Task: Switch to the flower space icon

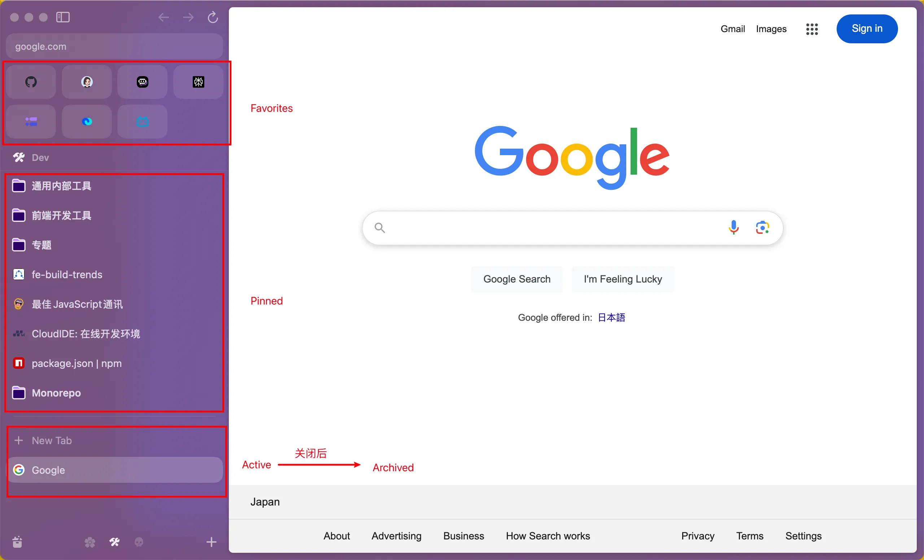Action: (x=90, y=542)
